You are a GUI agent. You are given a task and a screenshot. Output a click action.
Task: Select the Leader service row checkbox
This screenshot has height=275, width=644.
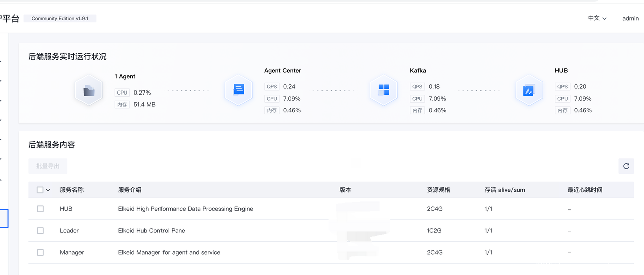(x=40, y=231)
